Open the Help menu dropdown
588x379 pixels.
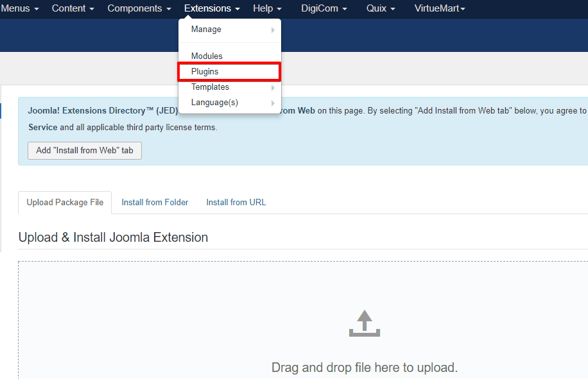pyautogui.click(x=267, y=8)
